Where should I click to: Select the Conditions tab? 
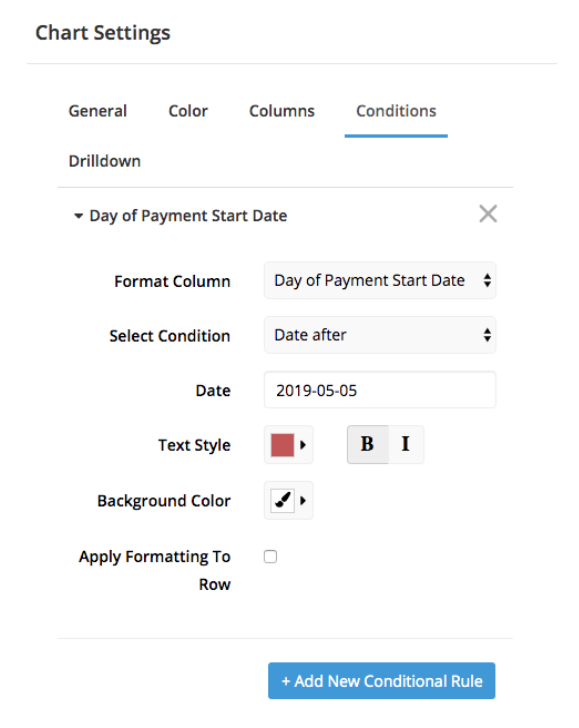[396, 111]
